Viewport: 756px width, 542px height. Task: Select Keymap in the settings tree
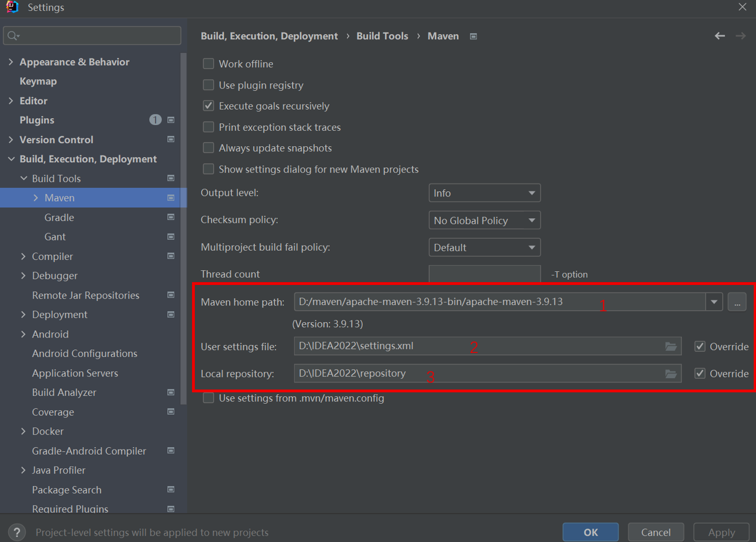click(x=38, y=81)
